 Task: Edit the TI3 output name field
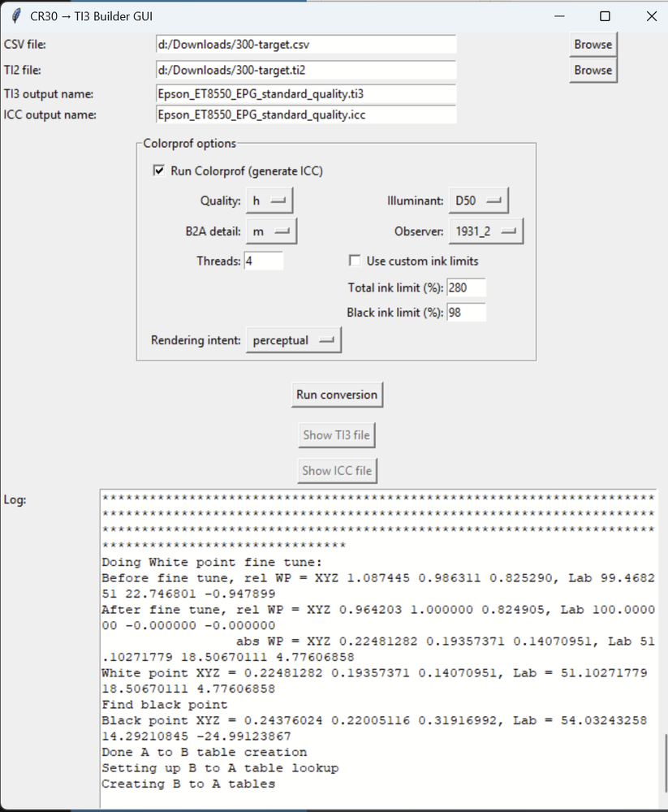(x=305, y=93)
